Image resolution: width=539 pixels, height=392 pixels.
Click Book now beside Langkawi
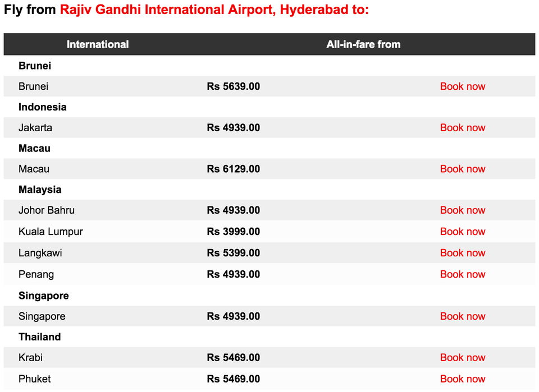coord(462,252)
